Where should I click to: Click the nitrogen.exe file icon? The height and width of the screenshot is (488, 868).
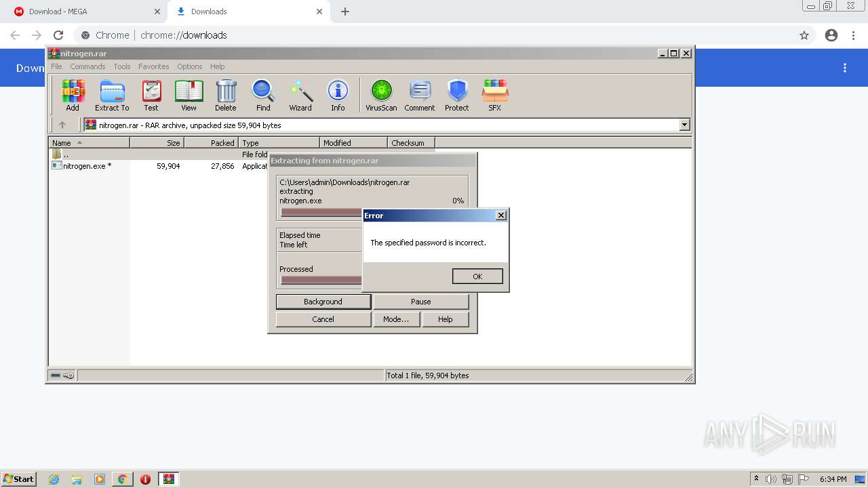(x=57, y=165)
